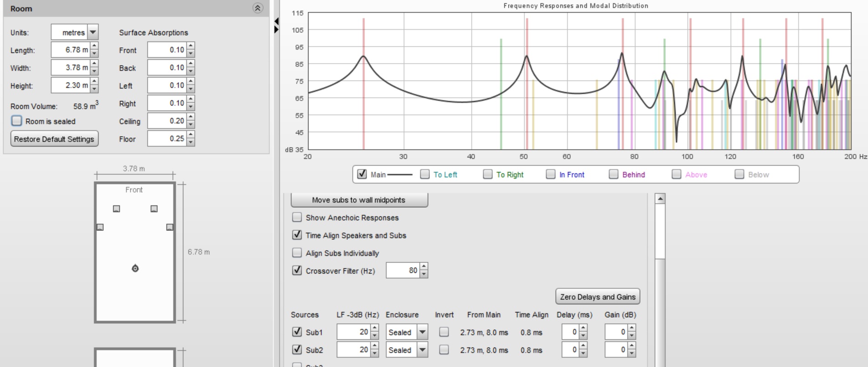Viewport: 868px width, 367px height.
Task: Click the left-pointing splitter collapse arrow
Action: 276,21
